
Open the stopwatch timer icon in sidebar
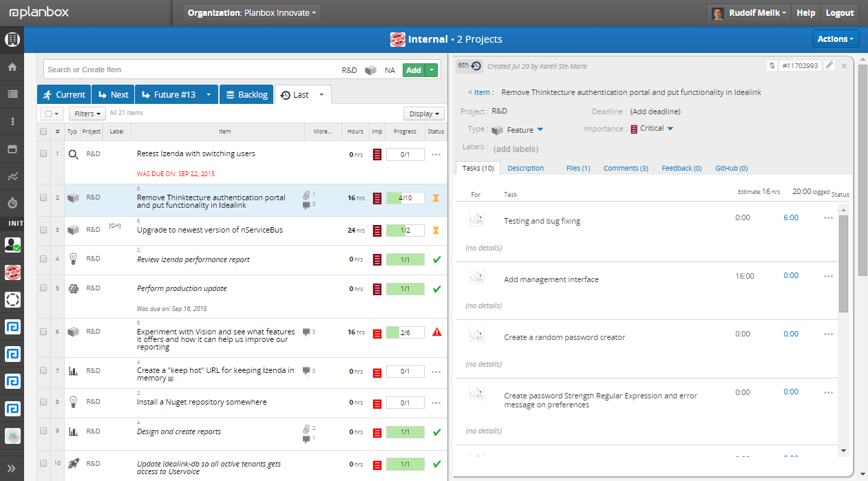tap(12, 203)
